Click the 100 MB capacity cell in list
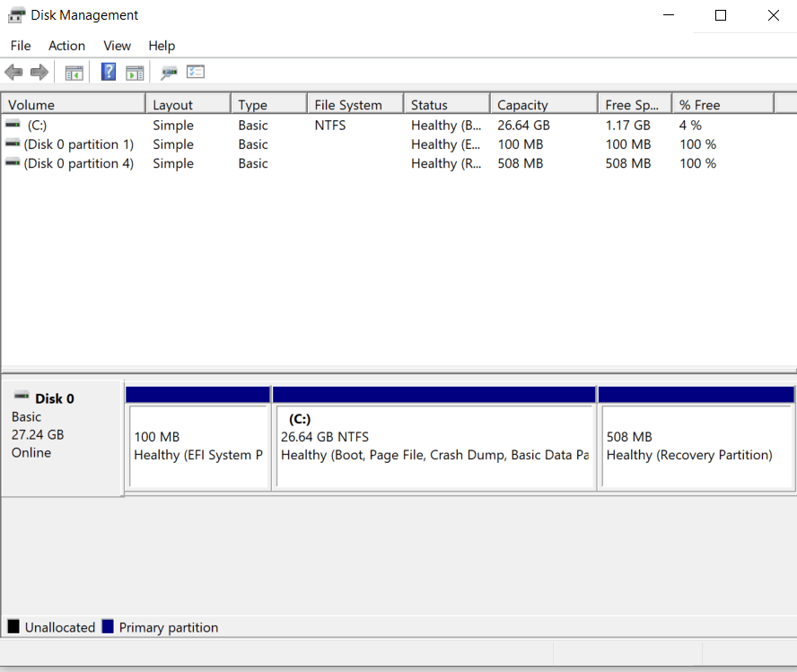The image size is (797, 672). (520, 144)
